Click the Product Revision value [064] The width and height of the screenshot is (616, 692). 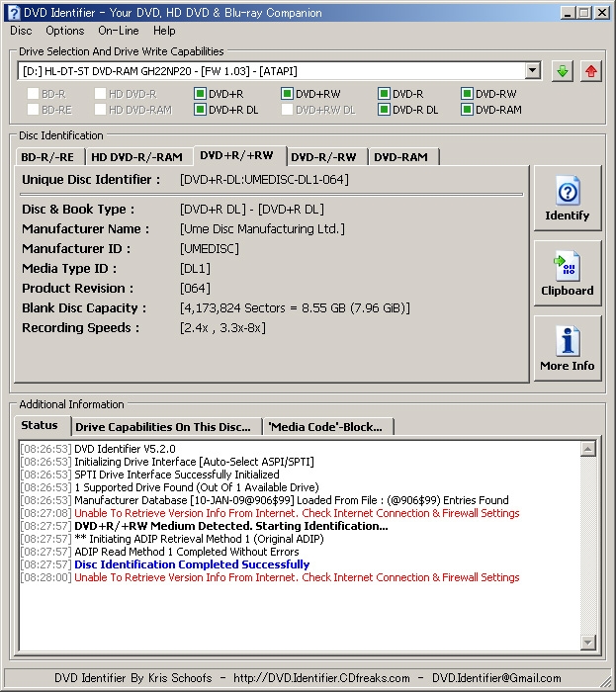(195, 289)
